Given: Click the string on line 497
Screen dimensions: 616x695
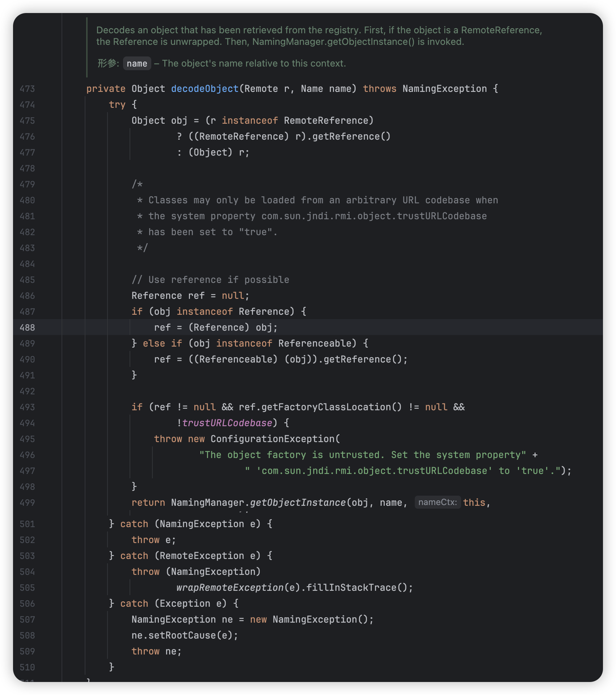Looking at the screenshot, I should click(403, 471).
